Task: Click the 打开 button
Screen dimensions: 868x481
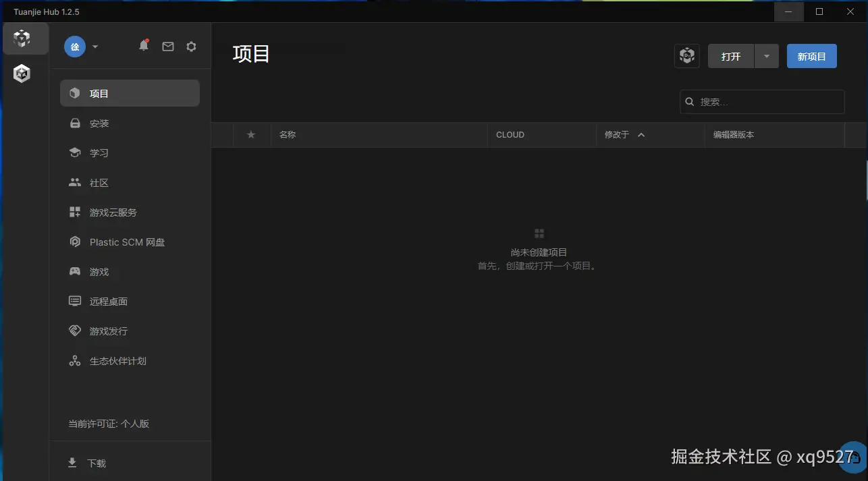Action: click(731, 56)
